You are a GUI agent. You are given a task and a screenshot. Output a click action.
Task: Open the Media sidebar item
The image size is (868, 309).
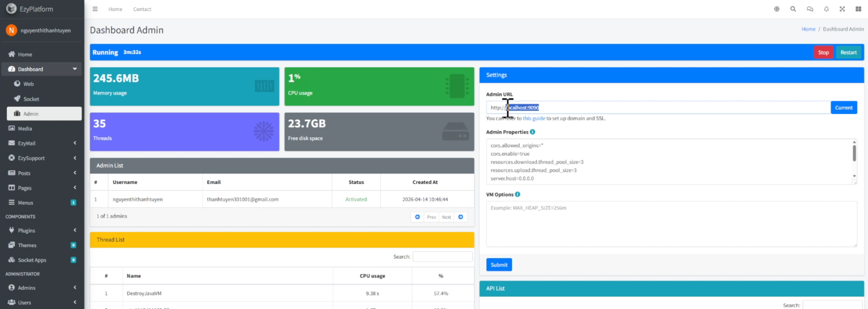[x=25, y=128]
